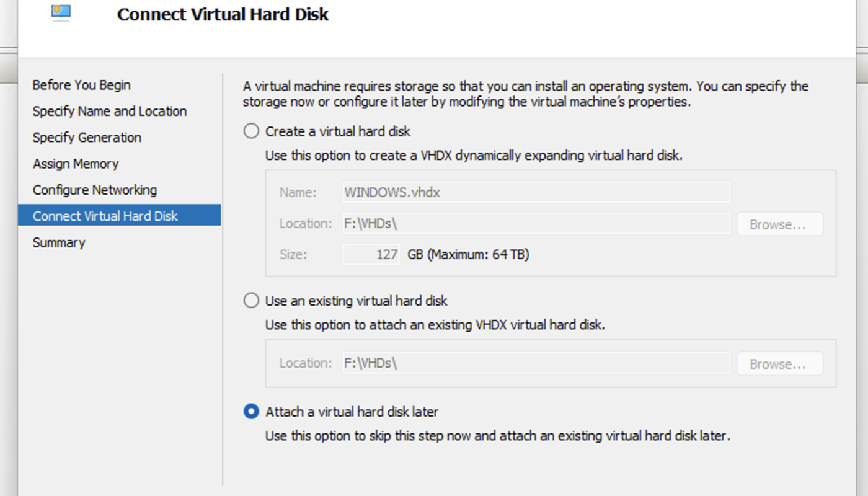Browse for an existing VHDX file
The width and height of the screenshot is (868, 496).
click(x=779, y=364)
